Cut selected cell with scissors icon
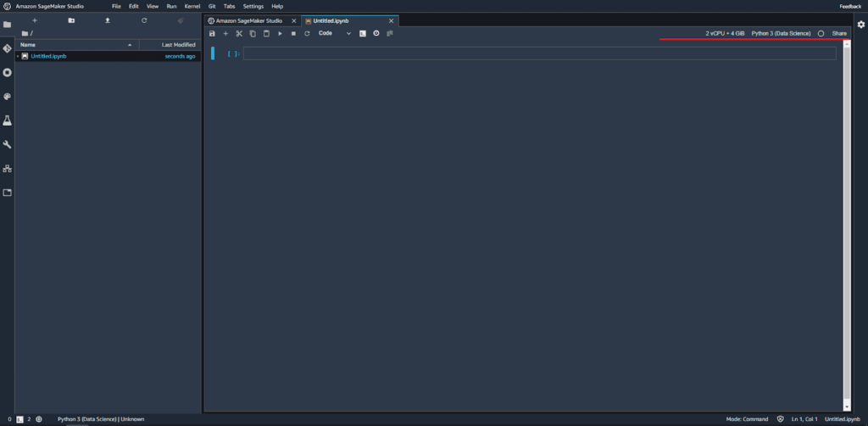This screenshot has width=868, height=426. tap(239, 34)
